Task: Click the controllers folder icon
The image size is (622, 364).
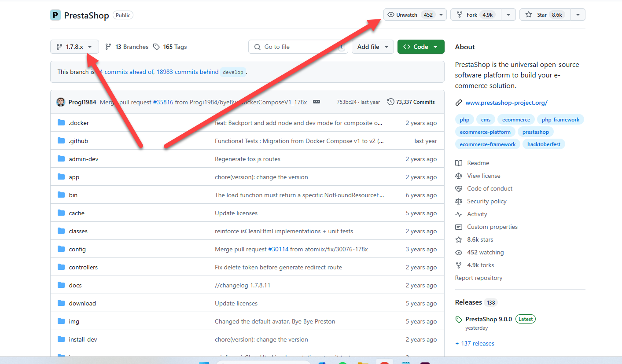Action: tap(61, 267)
